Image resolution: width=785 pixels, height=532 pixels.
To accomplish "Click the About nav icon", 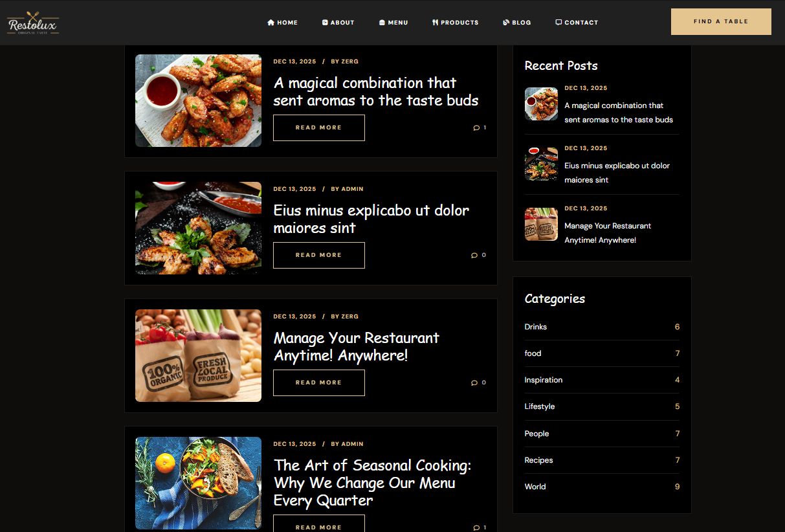I will click(325, 23).
